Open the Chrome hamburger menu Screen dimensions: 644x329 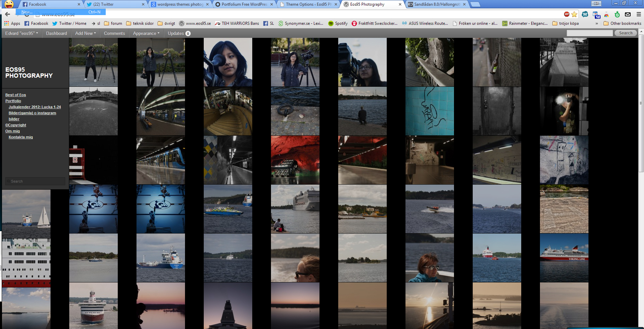(x=639, y=14)
